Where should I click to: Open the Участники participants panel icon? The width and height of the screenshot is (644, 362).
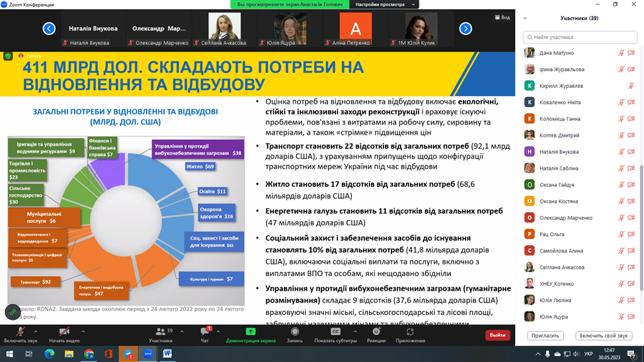160,333
